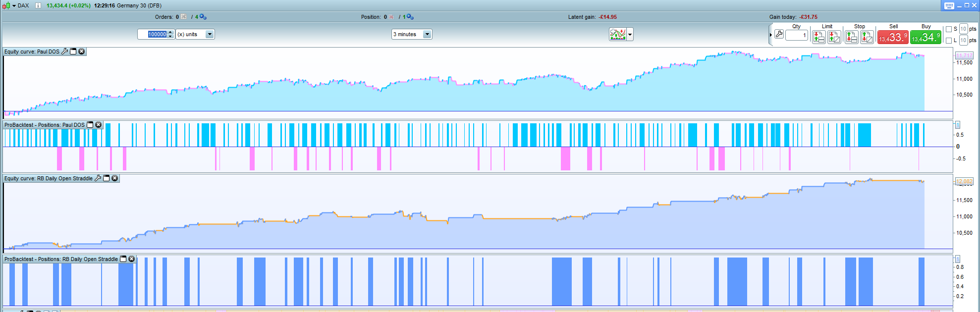Viewport: 980px width, 312px height.
Task: Expand the chart indicator tool dropdown arrow
Action: 630,35
